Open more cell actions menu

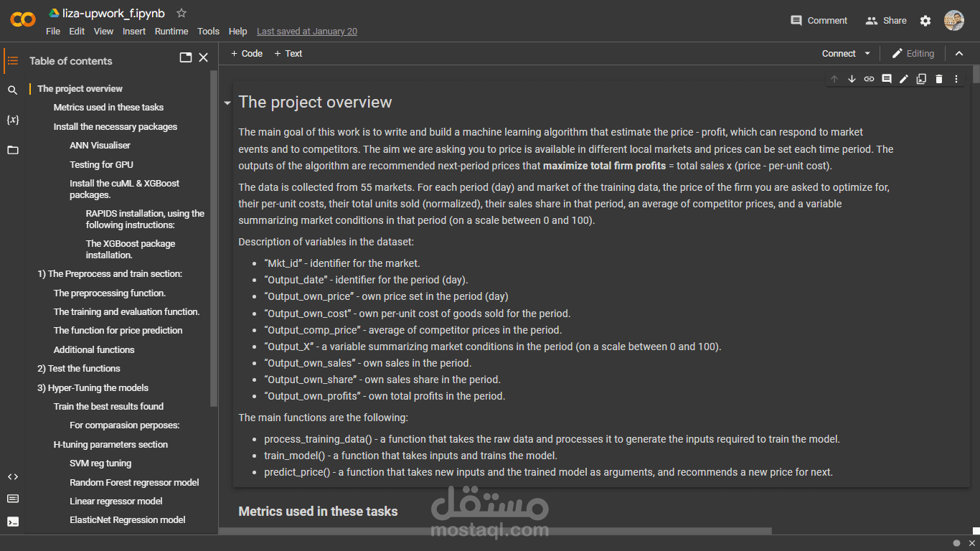click(x=956, y=79)
